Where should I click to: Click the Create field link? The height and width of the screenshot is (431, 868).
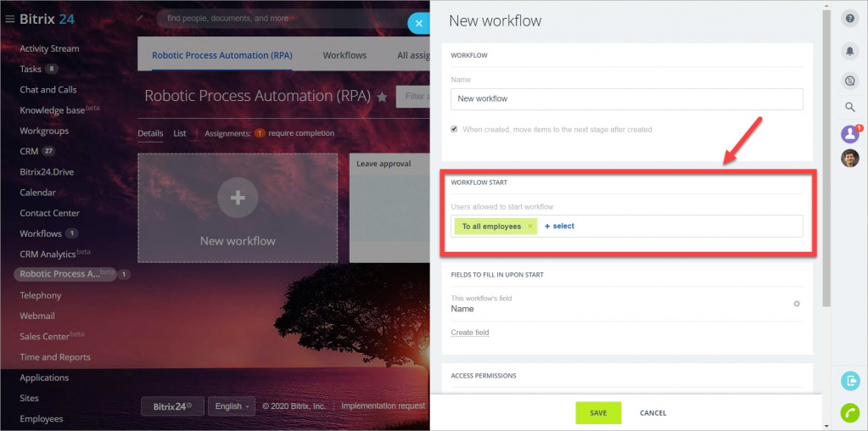point(470,333)
